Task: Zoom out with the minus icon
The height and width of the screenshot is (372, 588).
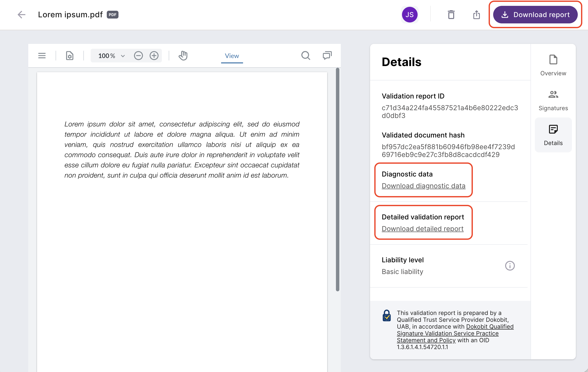Action: point(138,56)
